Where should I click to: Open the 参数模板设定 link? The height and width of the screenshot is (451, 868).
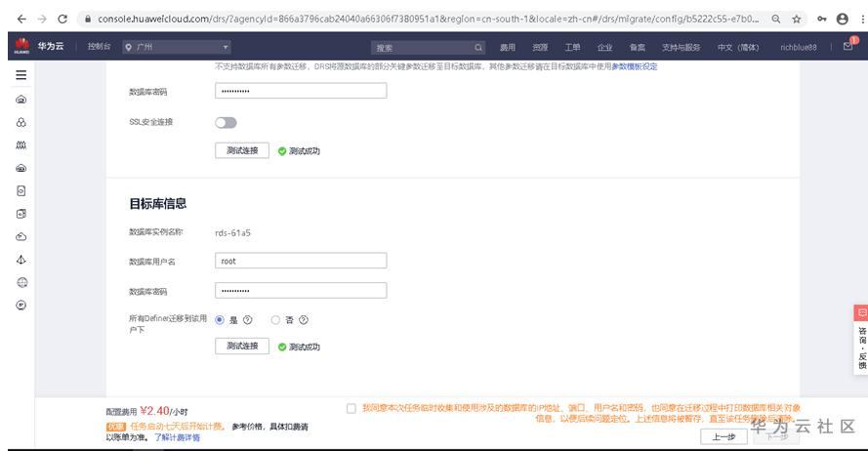pyautogui.click(x=635, y=66)
